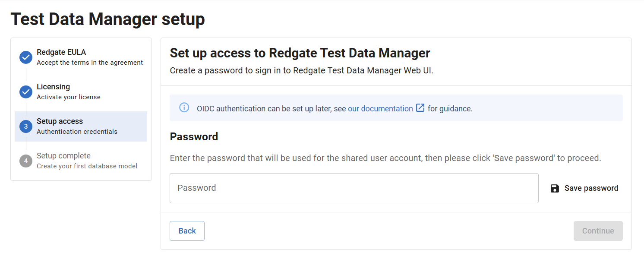
Task: Select the 'Redgate EULA' step title
Action: tap(61, 52)
